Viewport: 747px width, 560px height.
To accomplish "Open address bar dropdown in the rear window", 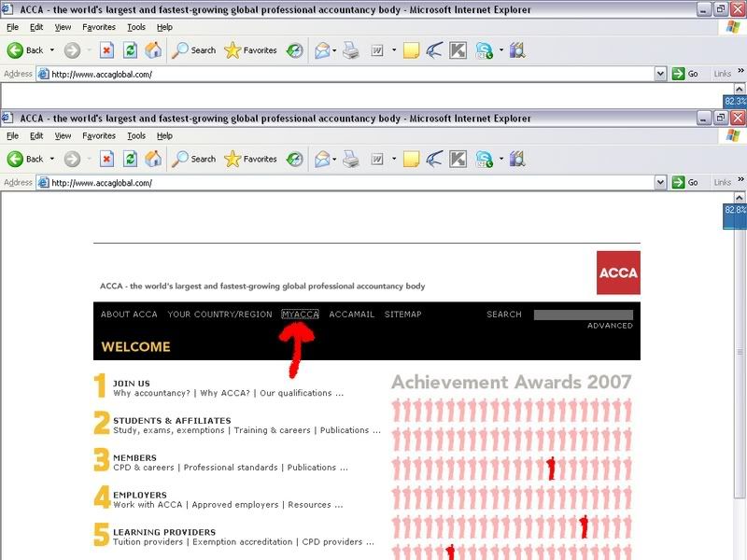I will pos(660,74).
